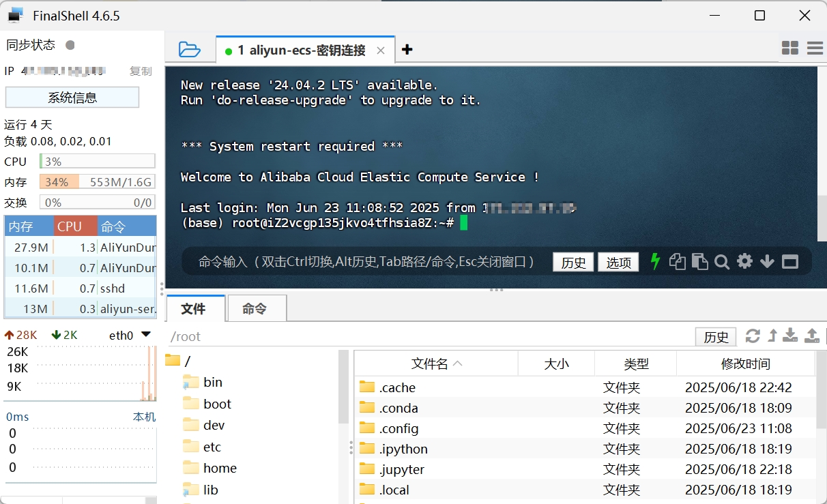Screen dimensions: 827x504
Task: Sort processes by 内存 column
Action: (x=29, y=226)
